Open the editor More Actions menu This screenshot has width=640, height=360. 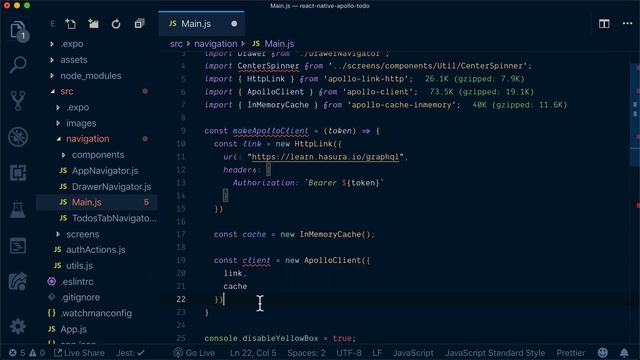[x=627, y=24]
